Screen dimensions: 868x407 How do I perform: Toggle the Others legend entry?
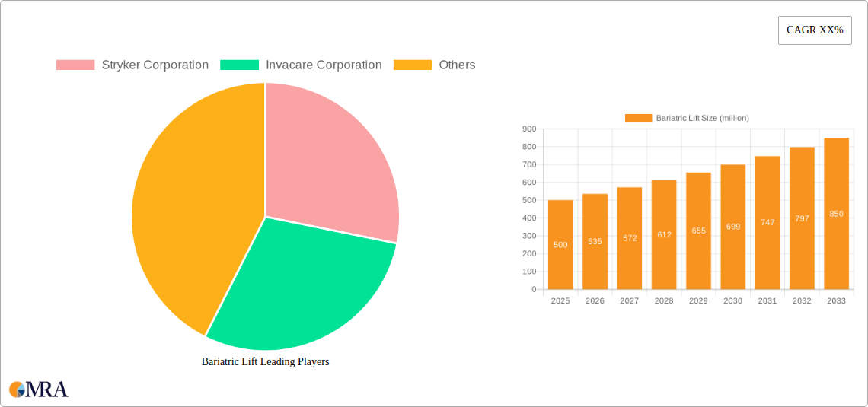tap(434, 65)
